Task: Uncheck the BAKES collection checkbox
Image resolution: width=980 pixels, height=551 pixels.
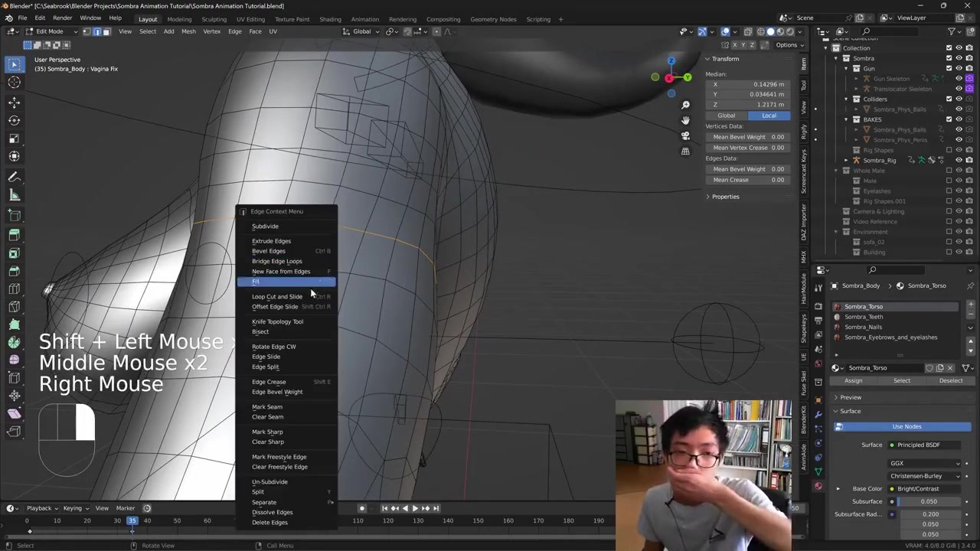Action: [x=949, y=119]
